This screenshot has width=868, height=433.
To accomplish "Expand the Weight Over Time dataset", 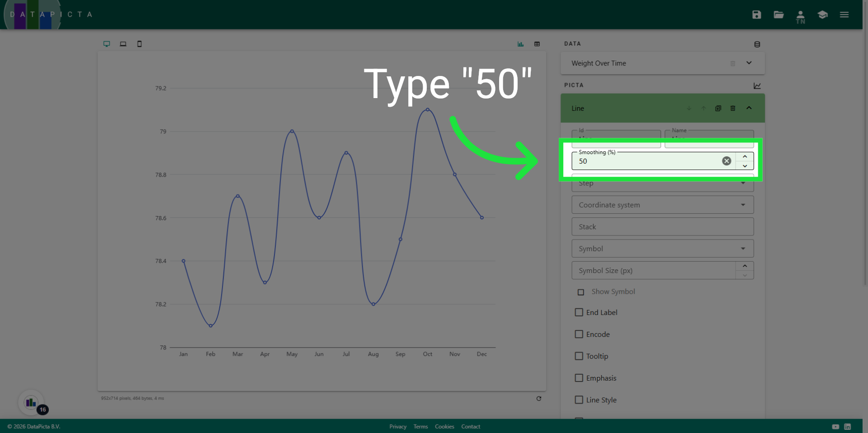I will (749, 63).
